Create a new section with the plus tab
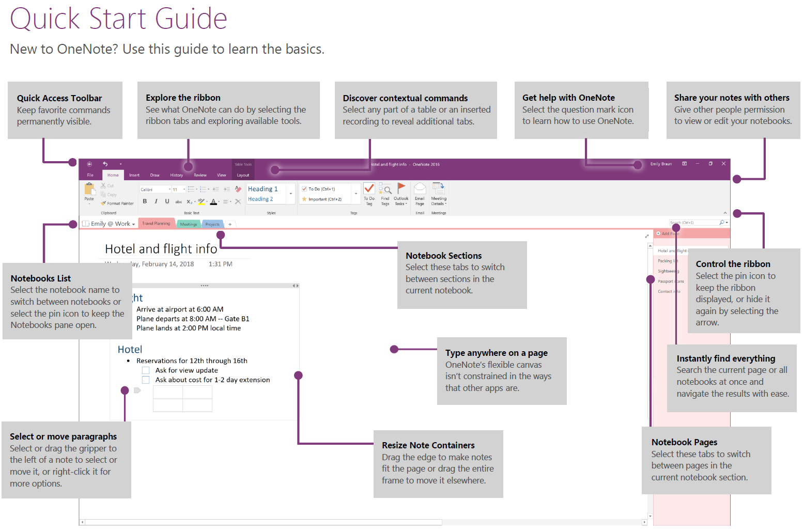Viewport: 804px width, 532px height. pyautogui.click(x=230, y=224)
